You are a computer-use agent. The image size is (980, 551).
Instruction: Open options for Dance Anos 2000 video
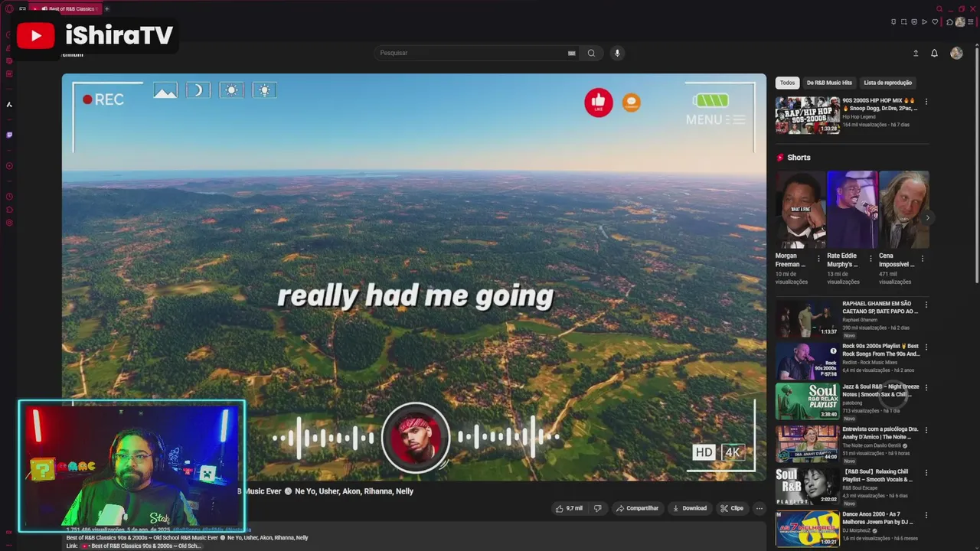(926, 515)
